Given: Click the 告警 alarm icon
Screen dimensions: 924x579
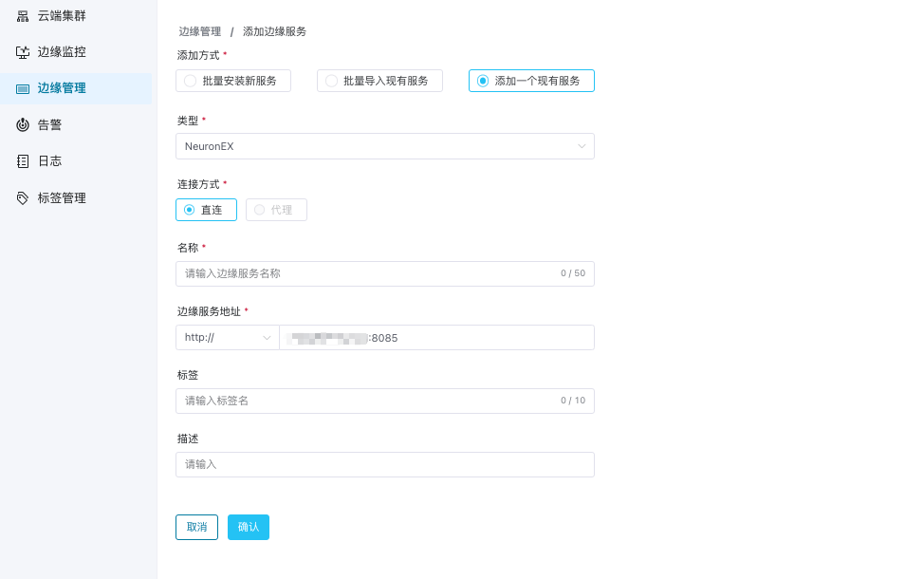Looking at the screenshot, I should tap(23, 125).
